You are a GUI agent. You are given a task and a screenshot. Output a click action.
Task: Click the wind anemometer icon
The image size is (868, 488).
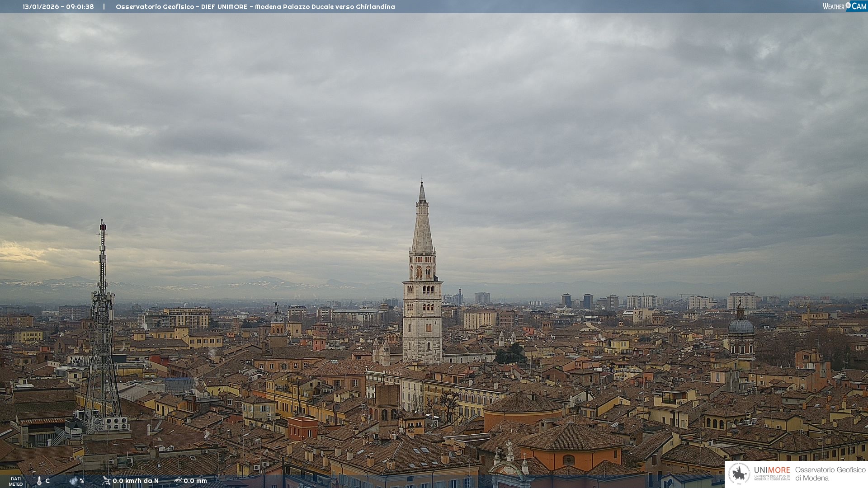[106, 480]
